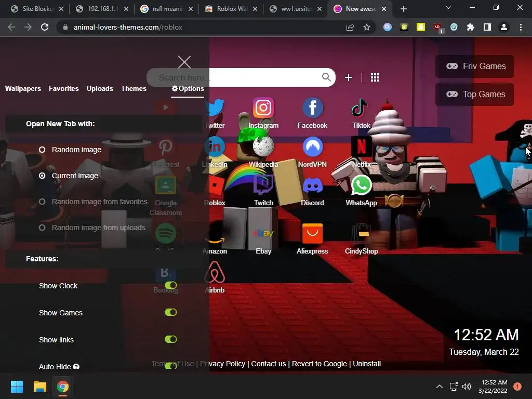Open the Instagram shortcut icon
Screen dimensions: 532x399
pyautogui.click(x=263, y=108)
